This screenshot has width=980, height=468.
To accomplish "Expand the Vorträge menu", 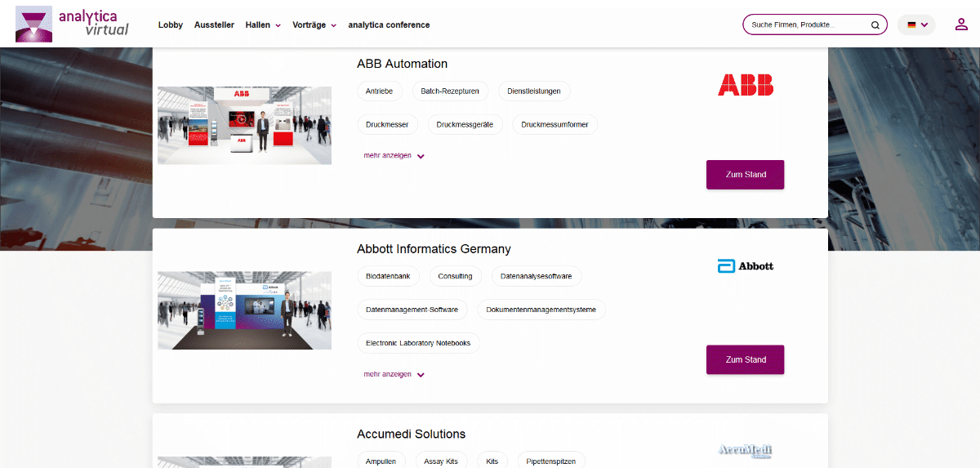I will click(314, 25).
